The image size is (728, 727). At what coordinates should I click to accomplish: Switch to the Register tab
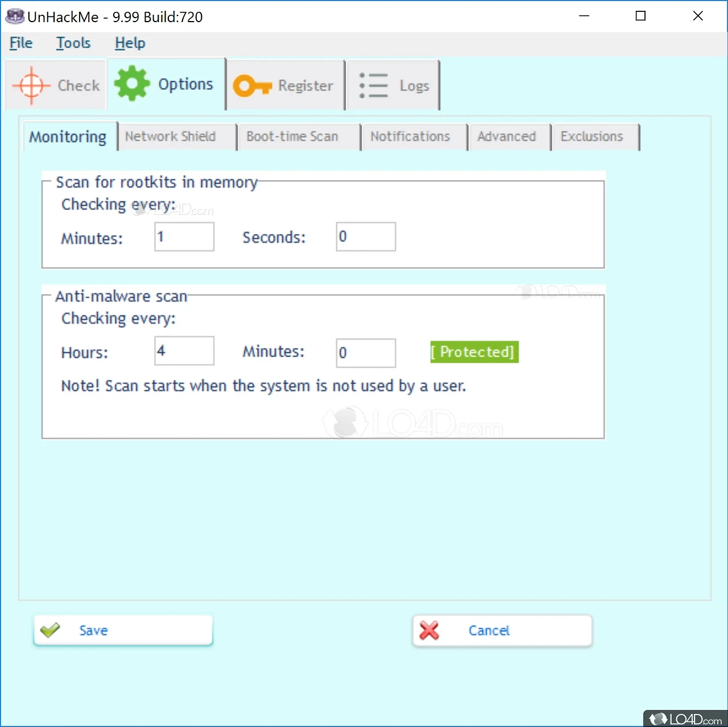(286, 85)
